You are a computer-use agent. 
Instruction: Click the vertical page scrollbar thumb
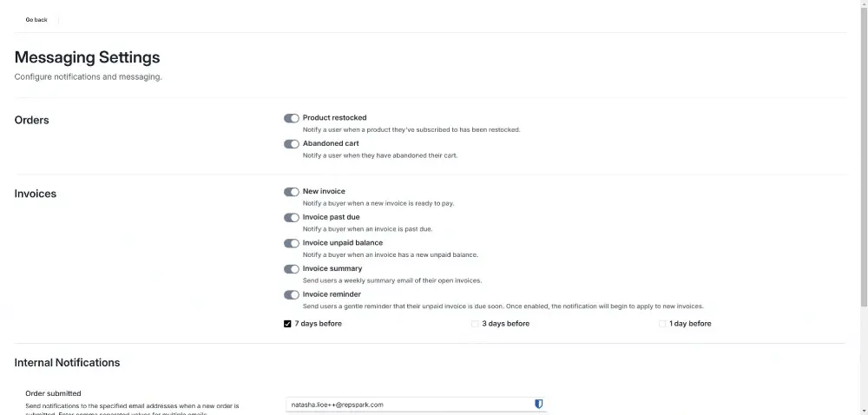point(865,155)
